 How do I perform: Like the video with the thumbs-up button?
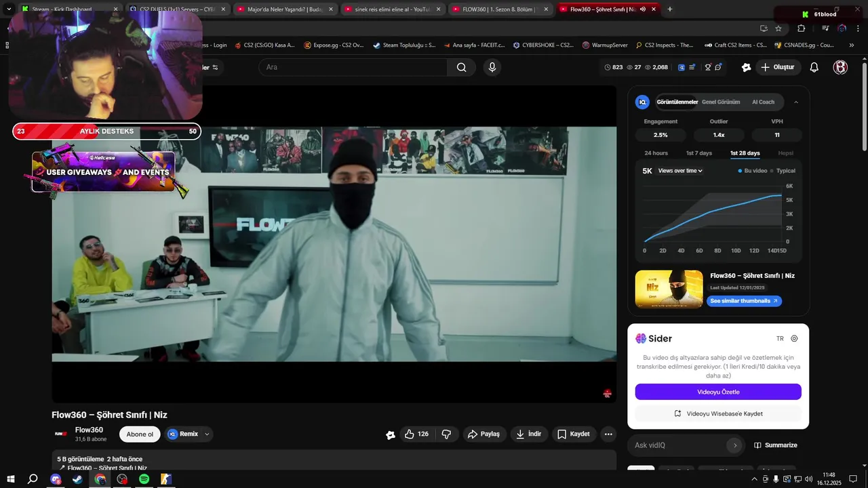(x=416, y=434)
